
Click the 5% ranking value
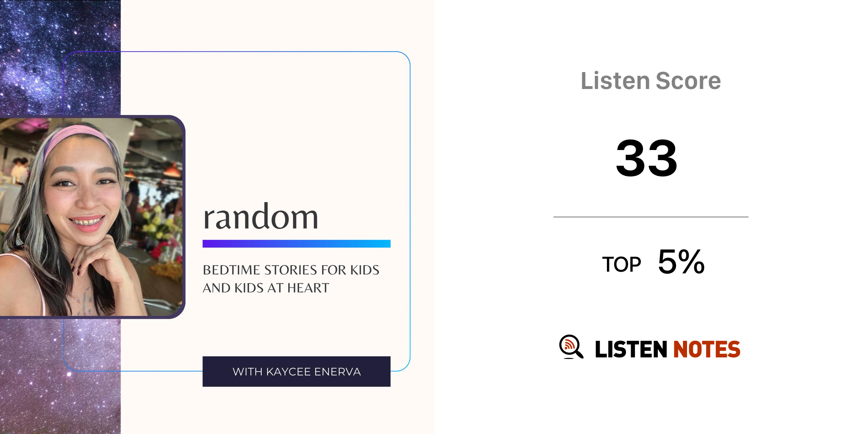point(681,262)
